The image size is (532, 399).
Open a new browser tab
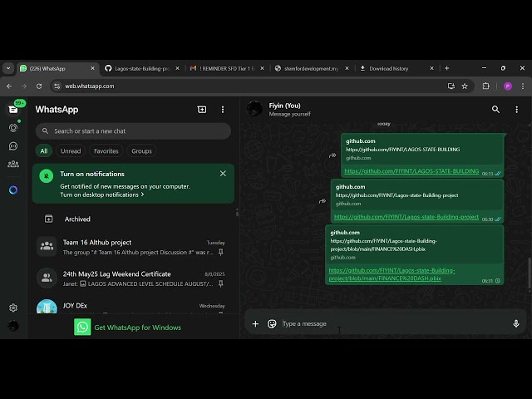click(447, 68)
